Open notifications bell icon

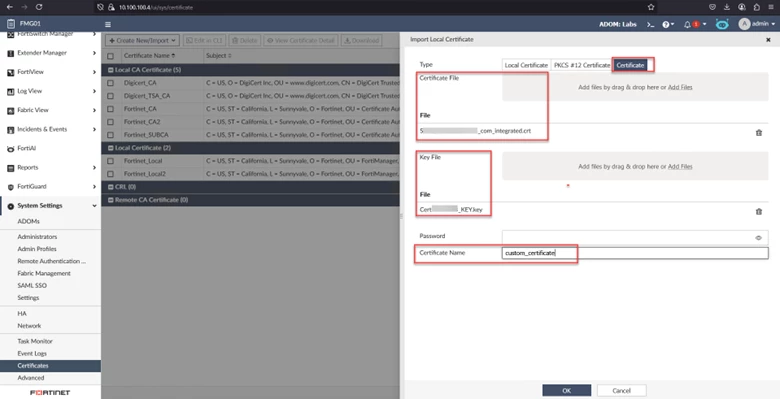pyautogui.click(x=687, y=24)
